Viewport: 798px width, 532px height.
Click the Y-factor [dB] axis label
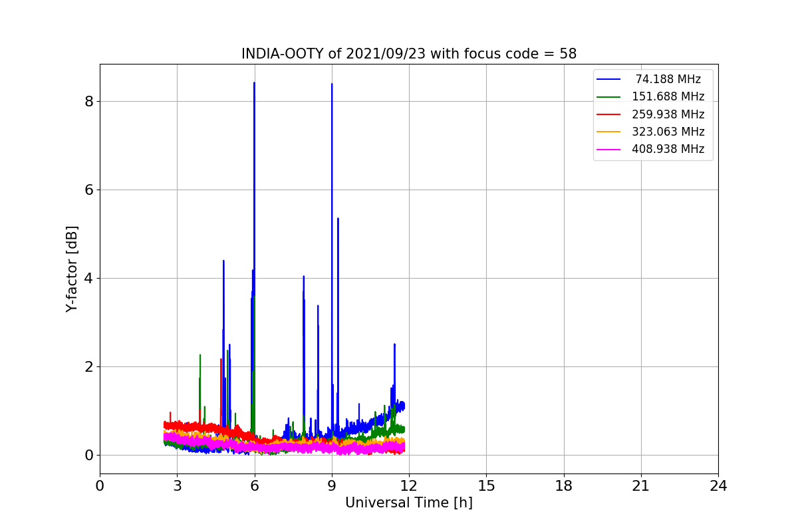pyautogui.click(x=72, y=269)
